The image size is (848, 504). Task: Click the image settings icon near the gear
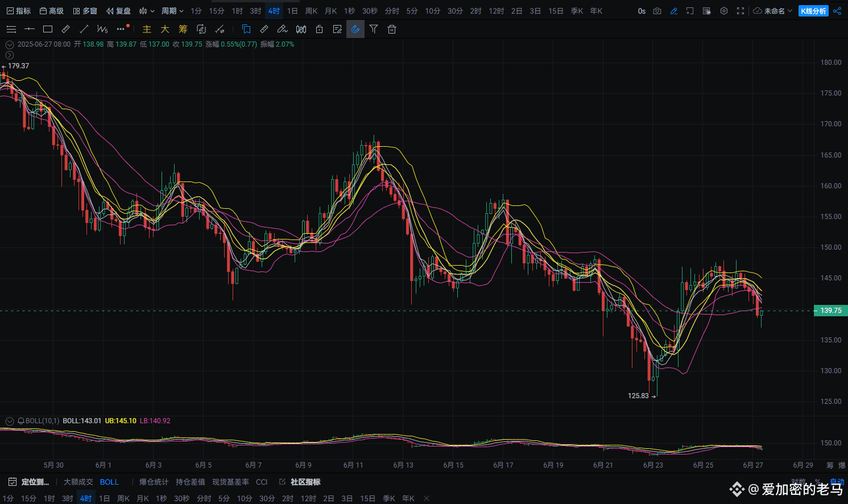tap(707, 11)
